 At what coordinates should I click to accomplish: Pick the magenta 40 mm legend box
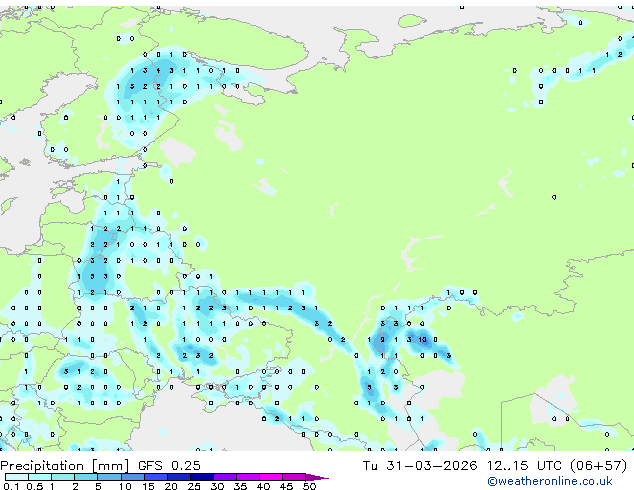(x=271, y=477)
